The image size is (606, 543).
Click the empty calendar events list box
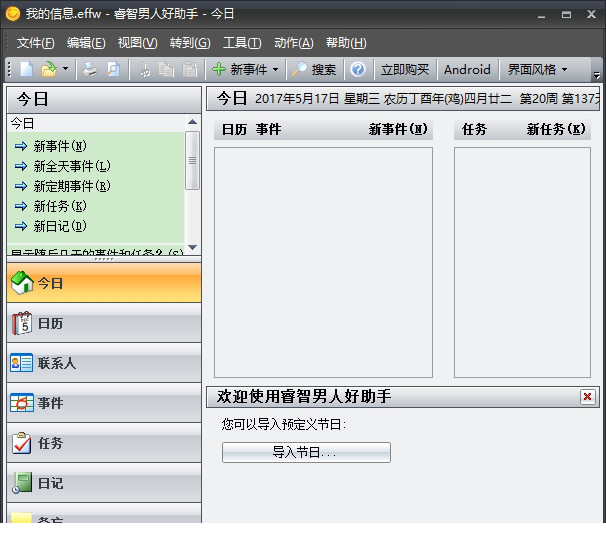[323, 262]
